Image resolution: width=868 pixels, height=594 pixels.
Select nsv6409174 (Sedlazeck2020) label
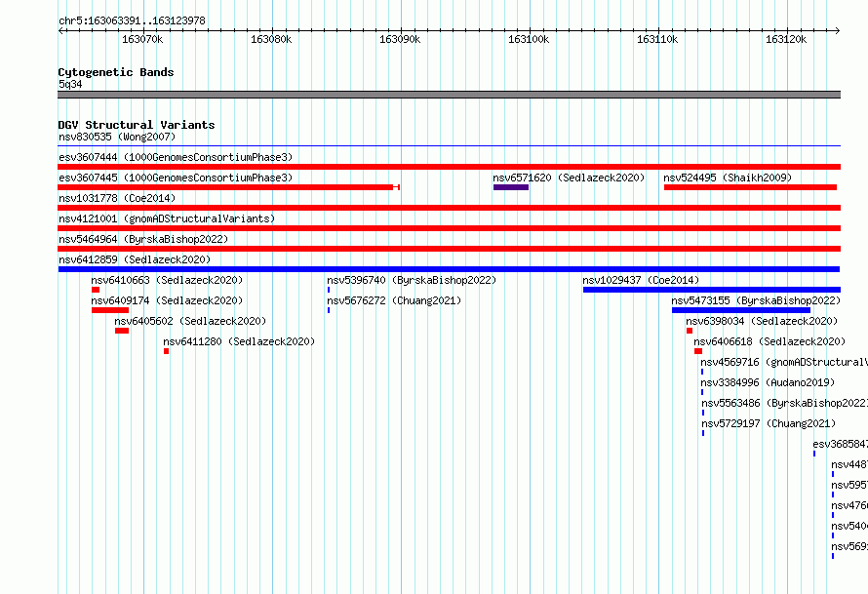pyautogui.click(x=167, y=300)
